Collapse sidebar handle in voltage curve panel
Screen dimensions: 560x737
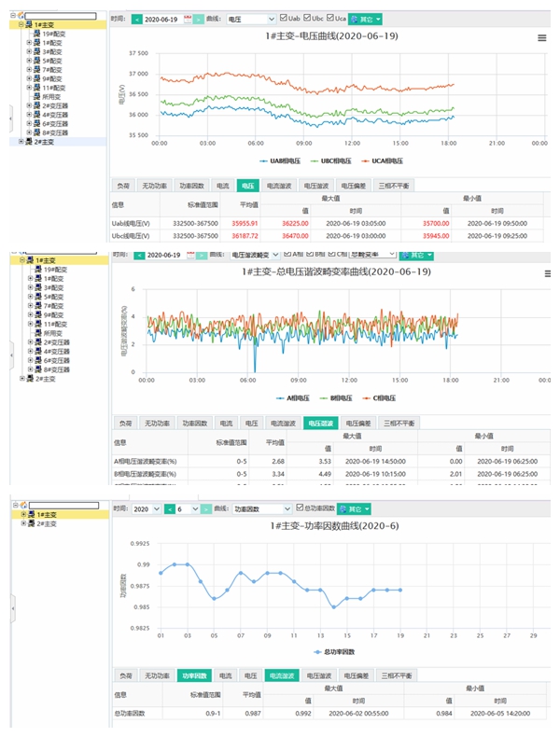click(11, 118)
